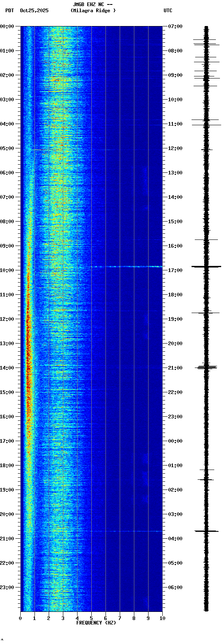
Task: Click the seismogram spike just before 04:00 UTC
Action: (207, 531)
